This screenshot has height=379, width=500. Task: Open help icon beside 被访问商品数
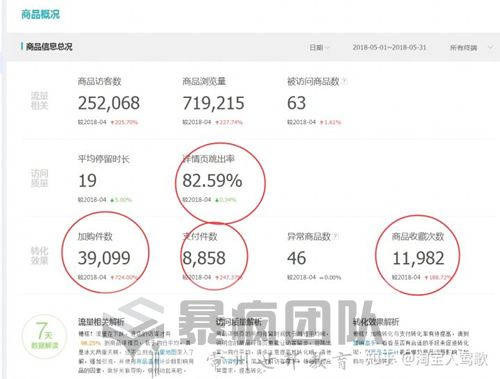pyautogui.click(x=345, y=81)
